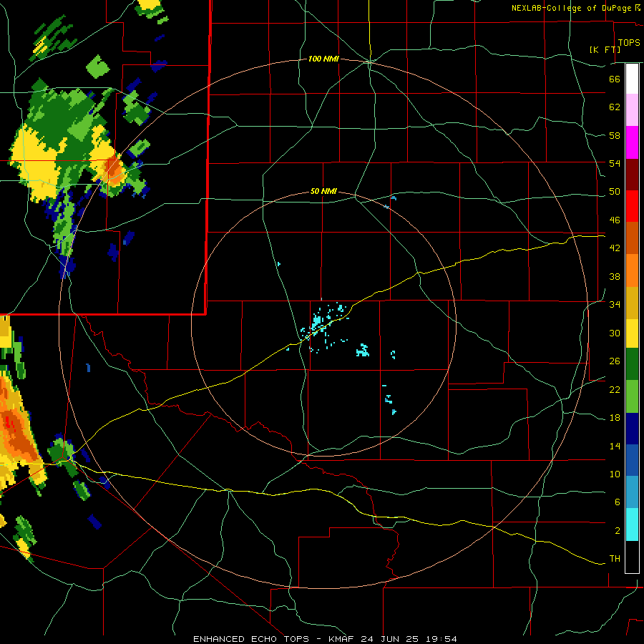
Task: Click the 54 value on legend scale
Action: [x=615, y=163]
